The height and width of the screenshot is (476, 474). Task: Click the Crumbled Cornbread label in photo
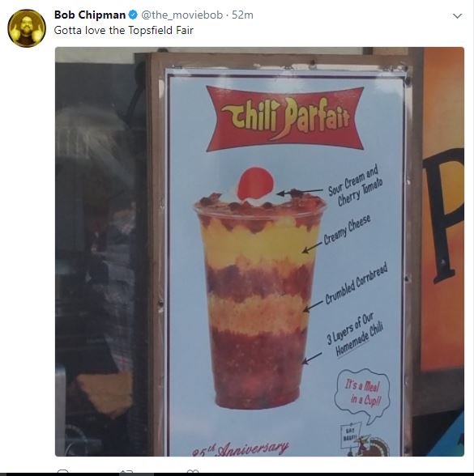pos(357,283)
